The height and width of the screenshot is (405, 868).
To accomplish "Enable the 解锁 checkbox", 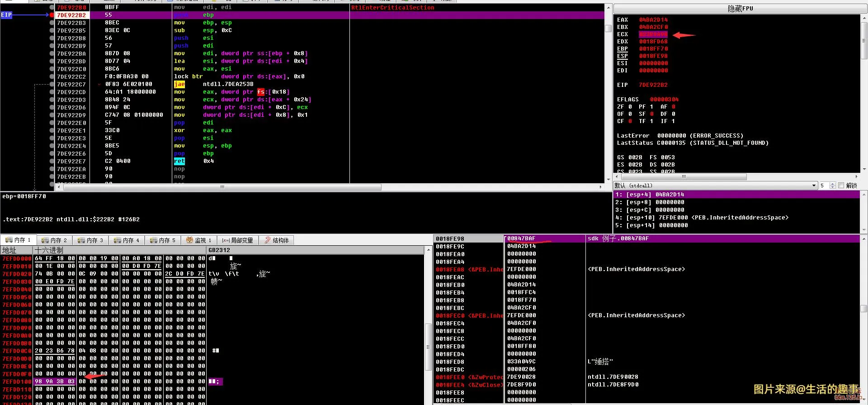I will click(841, 186).
